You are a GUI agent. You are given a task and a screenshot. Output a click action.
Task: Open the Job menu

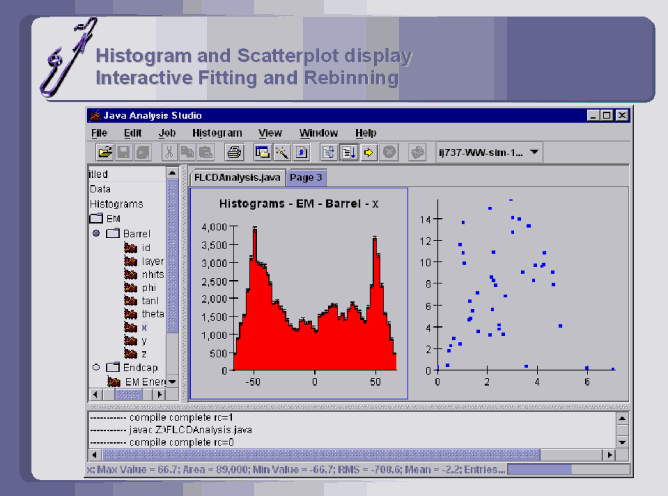pyautogui.click(x=167, y=132)
